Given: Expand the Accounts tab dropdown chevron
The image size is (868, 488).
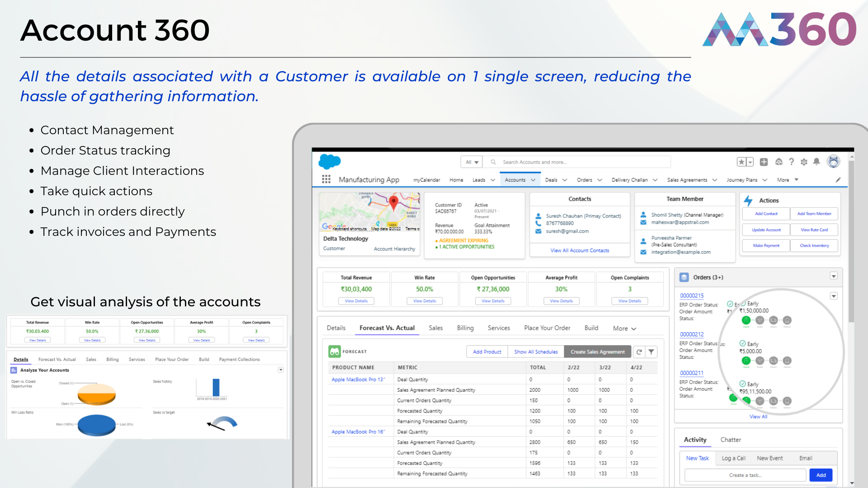Looking at the screenshot, I should pos(533,180).
